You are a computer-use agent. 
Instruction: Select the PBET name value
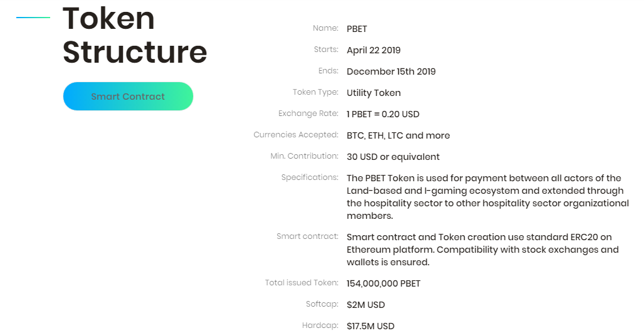click(357, 29)
